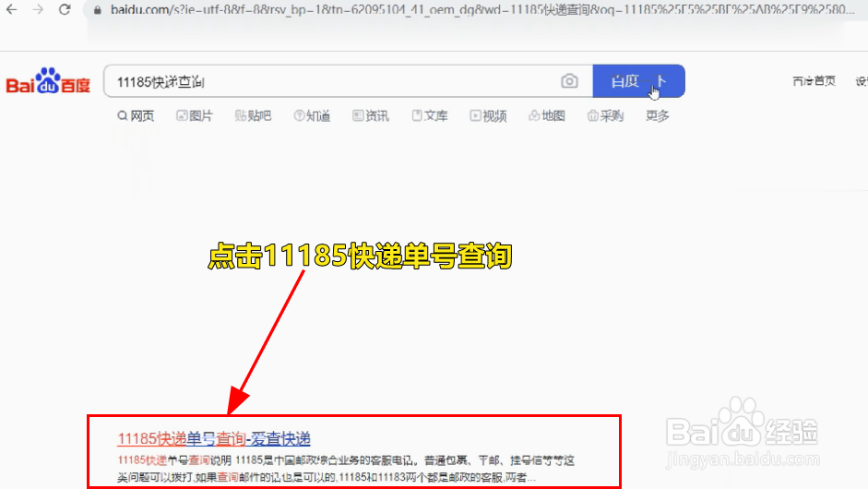Click the browser address bar URL
The image size is (868, 489).
(482, 9)
